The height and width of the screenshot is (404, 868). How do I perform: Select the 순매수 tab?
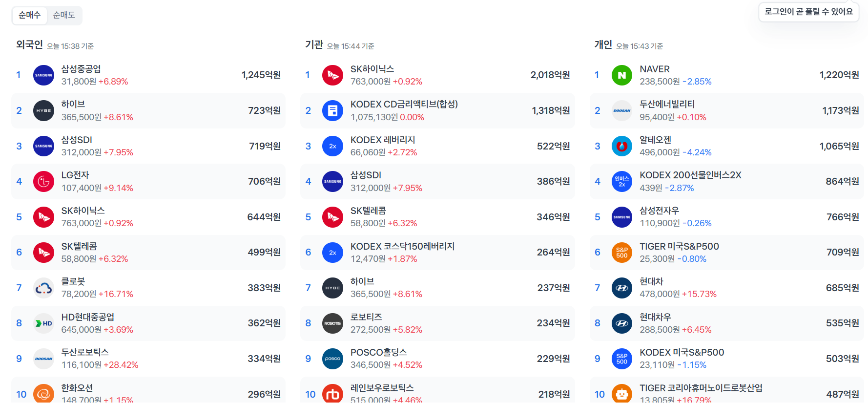click(x=29, y=15)
